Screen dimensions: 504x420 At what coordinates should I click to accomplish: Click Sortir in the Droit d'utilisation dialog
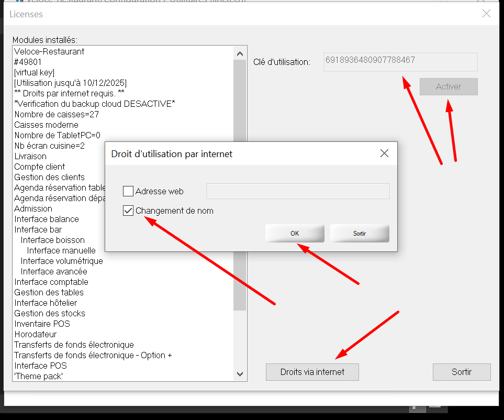tap(360, 233)
